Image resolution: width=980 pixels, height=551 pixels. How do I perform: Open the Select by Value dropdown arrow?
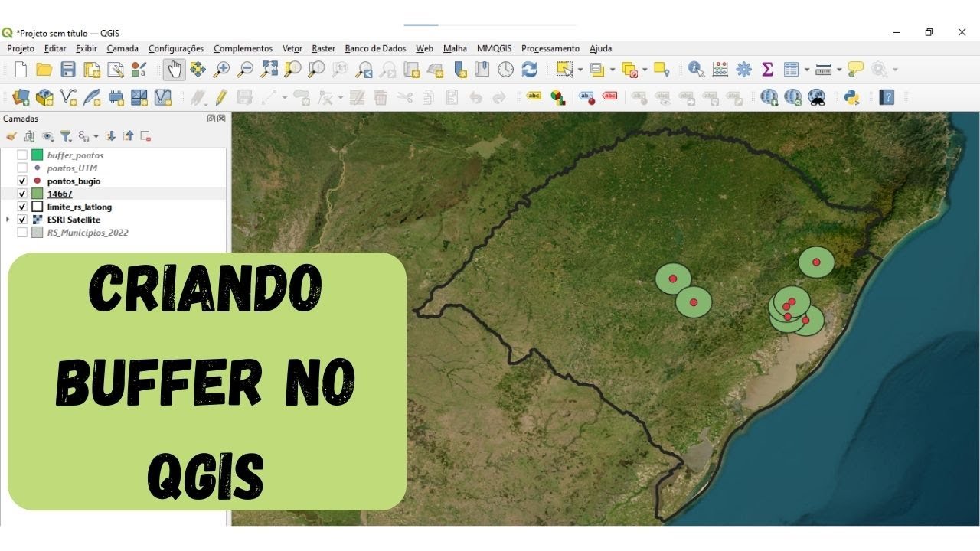(612, 70)
